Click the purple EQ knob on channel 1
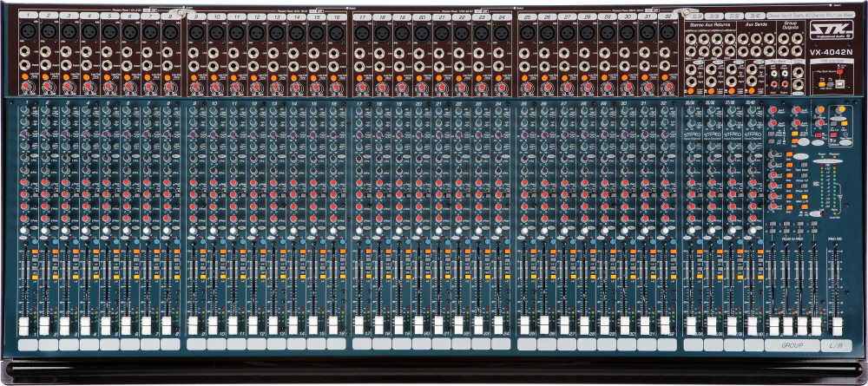 pos(25,134)
